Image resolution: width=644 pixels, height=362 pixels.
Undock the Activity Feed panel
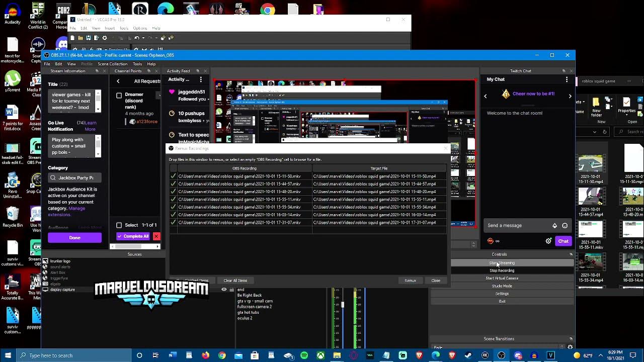pos(198,71)
